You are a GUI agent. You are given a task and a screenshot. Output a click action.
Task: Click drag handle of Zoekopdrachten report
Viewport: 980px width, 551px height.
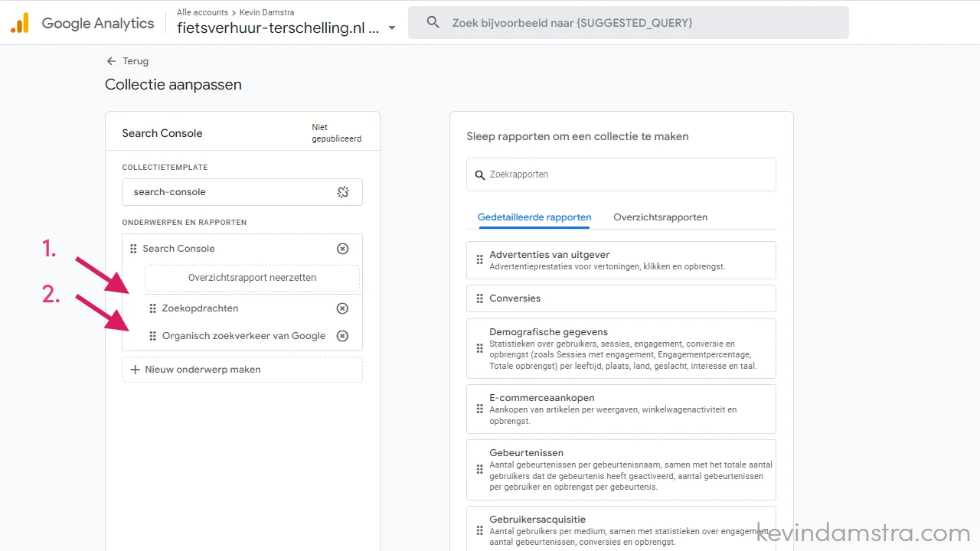click(x=152, y=308)
